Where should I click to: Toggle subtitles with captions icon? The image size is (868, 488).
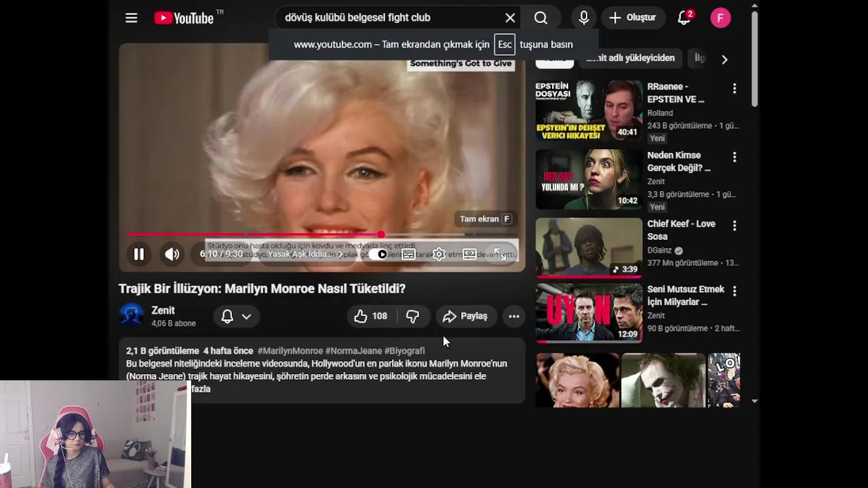point(408,254)
